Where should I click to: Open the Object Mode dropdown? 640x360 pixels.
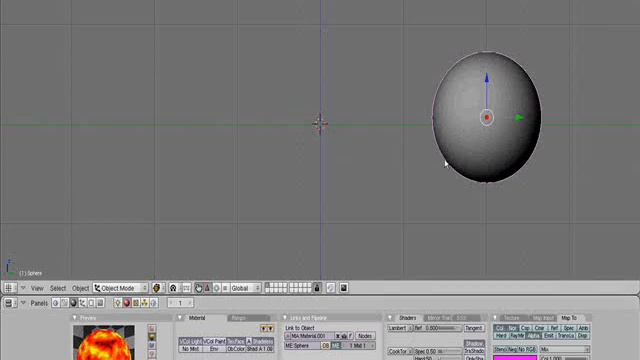pyautogui.click(x=120, y=288)
